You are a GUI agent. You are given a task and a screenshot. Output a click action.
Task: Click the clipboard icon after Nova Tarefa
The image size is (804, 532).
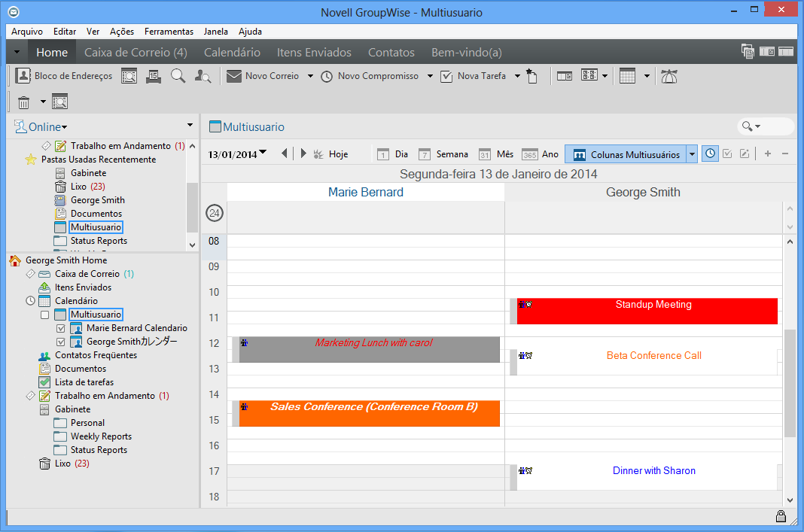pyautogui.click(x=531, y=76)
